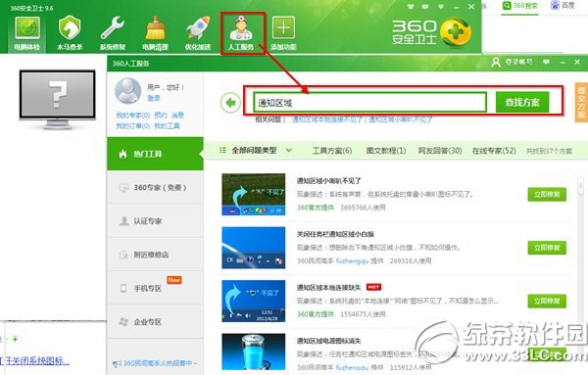
Task: Open 我的订单(0) link
Action: coord(132,126)
